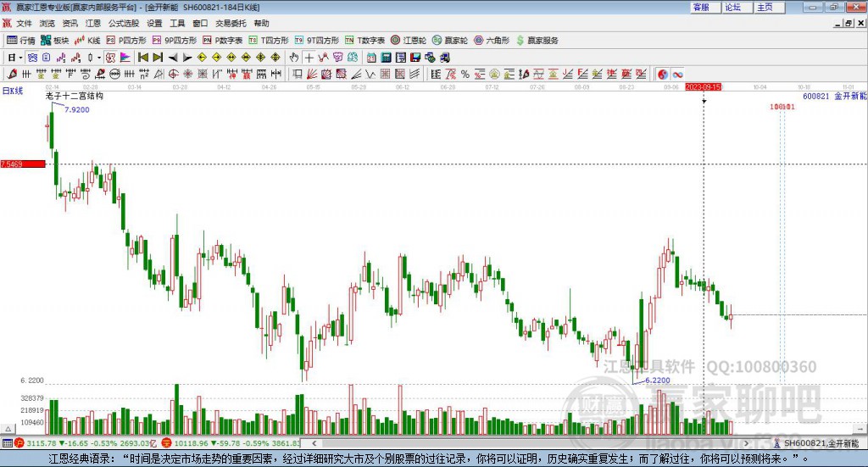Click the percent sign tool
The height and width of the screenshot is (467, 868).
pos(465,74)
